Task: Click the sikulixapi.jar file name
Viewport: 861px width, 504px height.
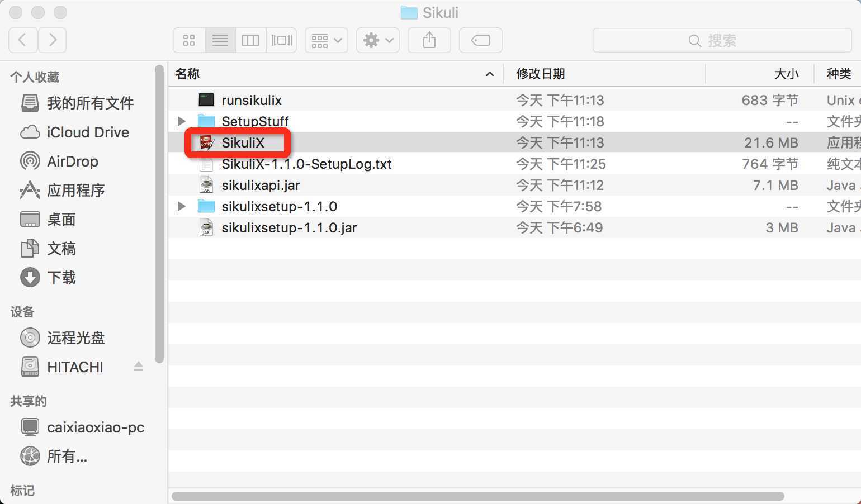Action: point(261,185)
